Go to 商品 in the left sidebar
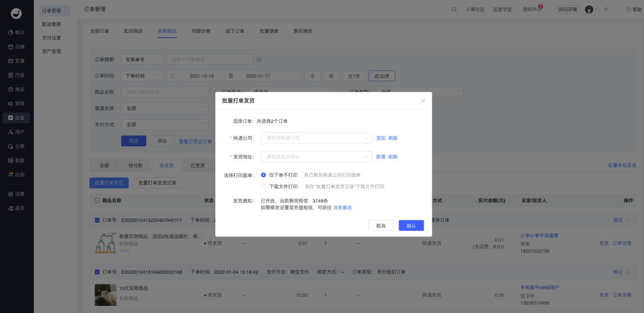 (x=16, y=89)
